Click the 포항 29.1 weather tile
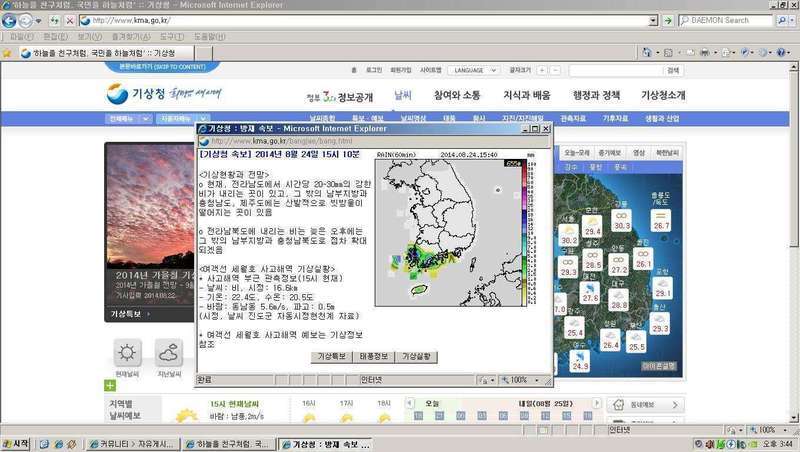The width and height of the screenshot is (800, 452). [662, 288]
